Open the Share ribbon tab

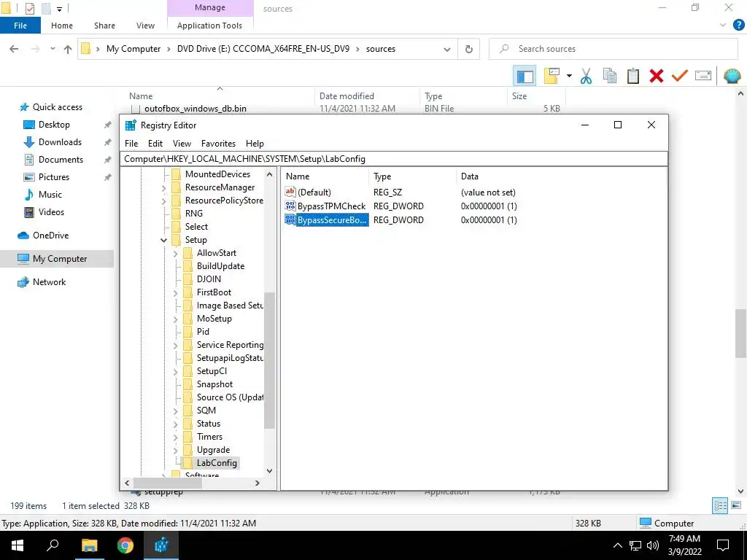pyautogui.click(x=104, y=26)
